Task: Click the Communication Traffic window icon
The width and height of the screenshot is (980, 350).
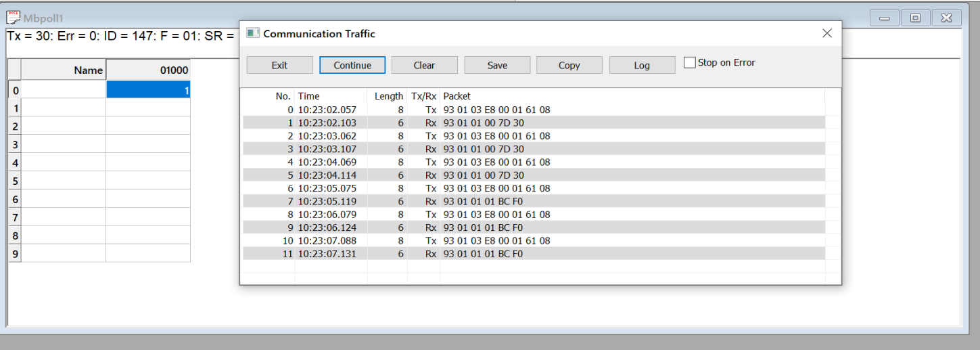Action: tap(253, 33)
